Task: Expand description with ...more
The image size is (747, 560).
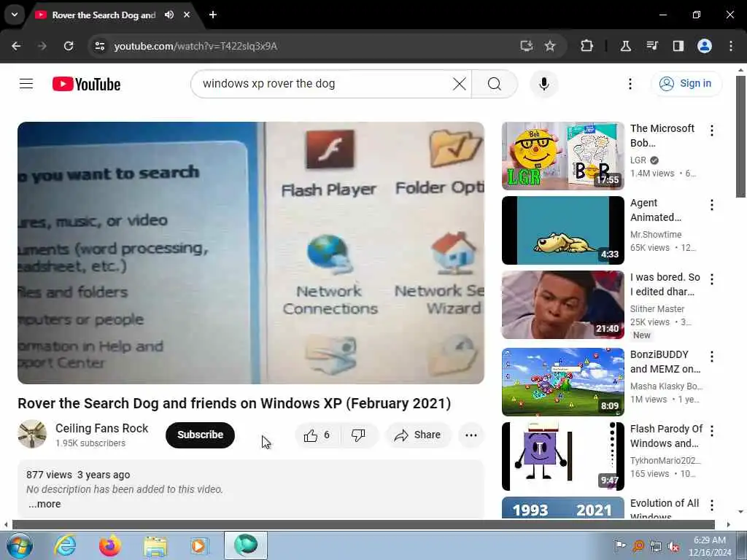Action: [44, 504]
